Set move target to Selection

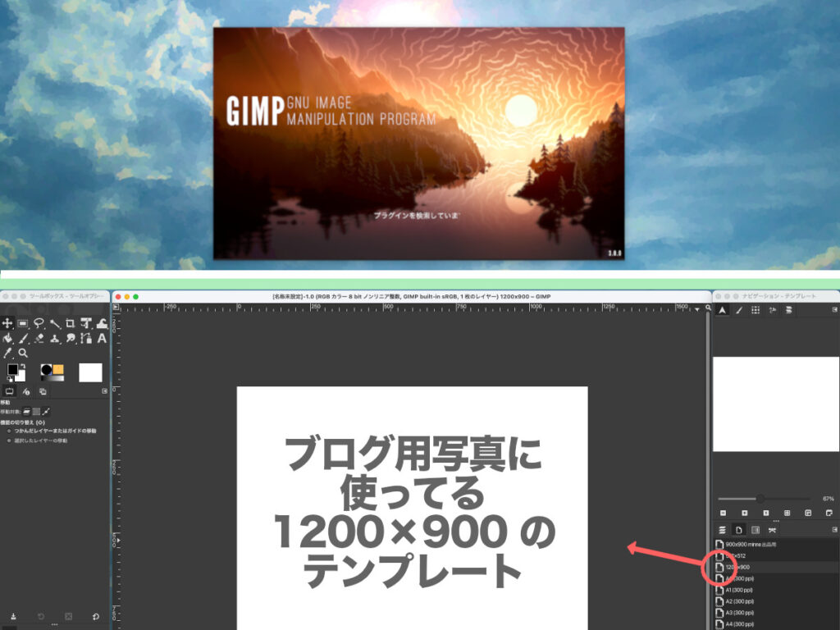pos(36,412)
